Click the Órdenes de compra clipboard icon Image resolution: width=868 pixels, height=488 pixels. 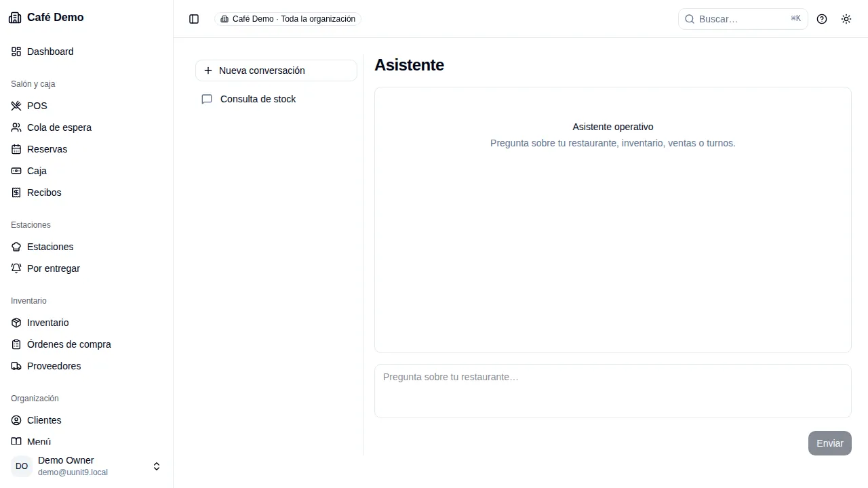point(16,344)
